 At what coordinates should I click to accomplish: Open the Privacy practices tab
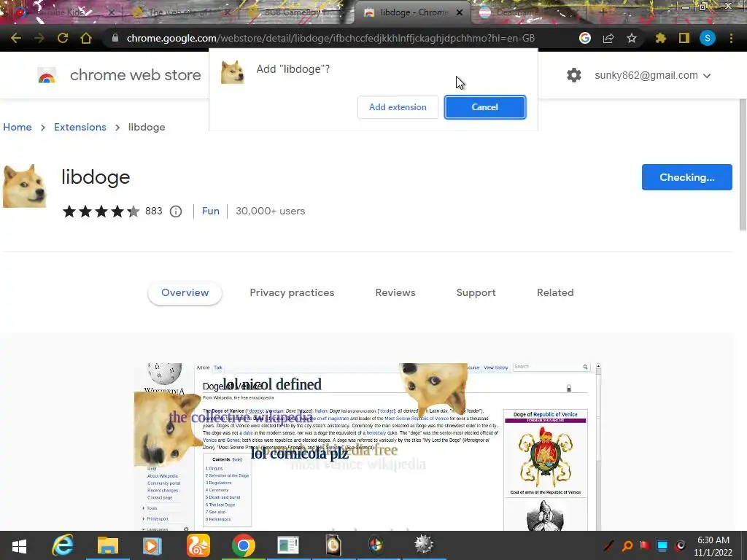pos(292,293)
